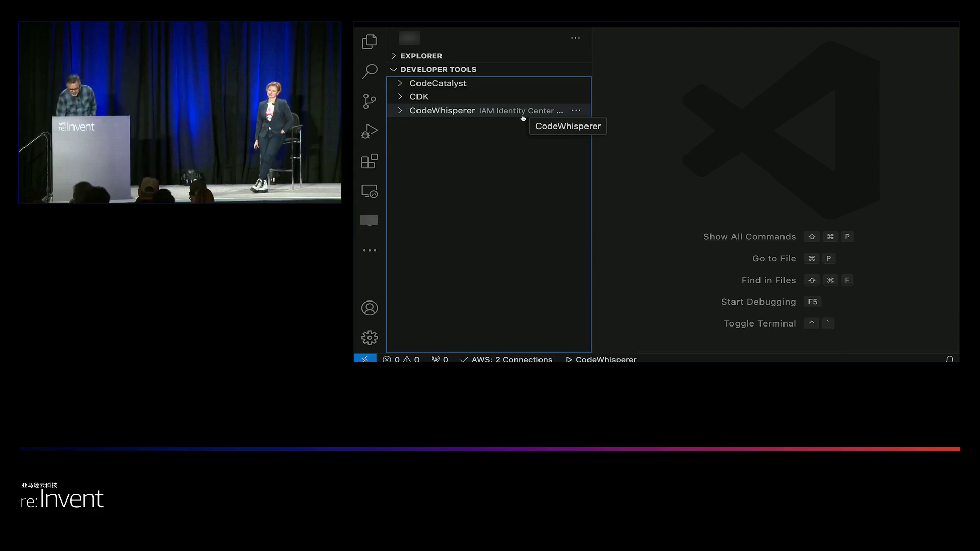980x551 pixels.
Task: Click the notifications bell icon
Action: click(949, 359)
